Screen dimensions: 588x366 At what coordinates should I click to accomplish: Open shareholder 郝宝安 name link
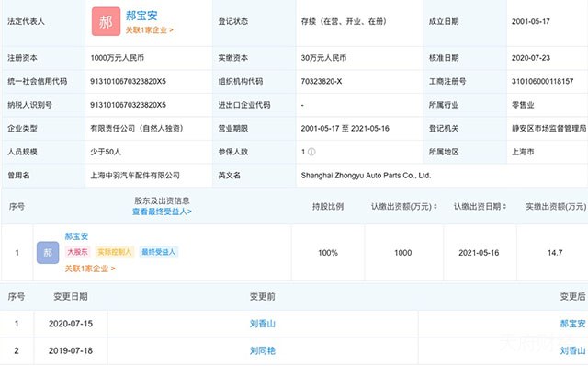click(x=76, y=236)
